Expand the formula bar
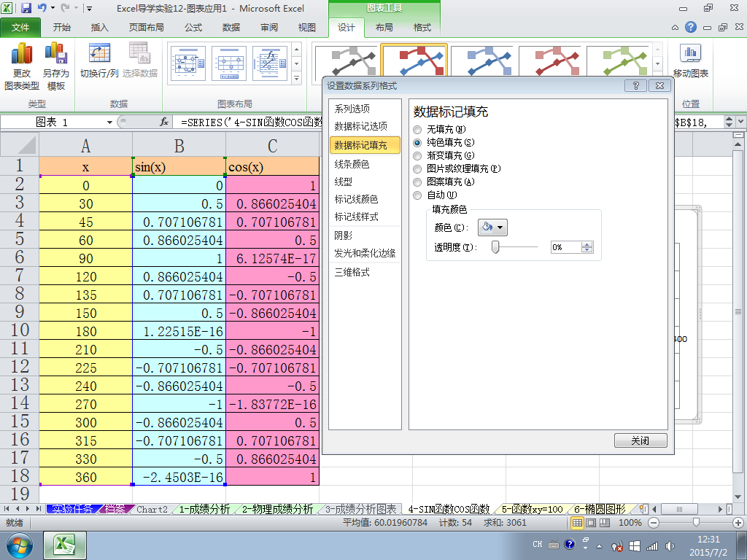 click(x=741, y=122)
